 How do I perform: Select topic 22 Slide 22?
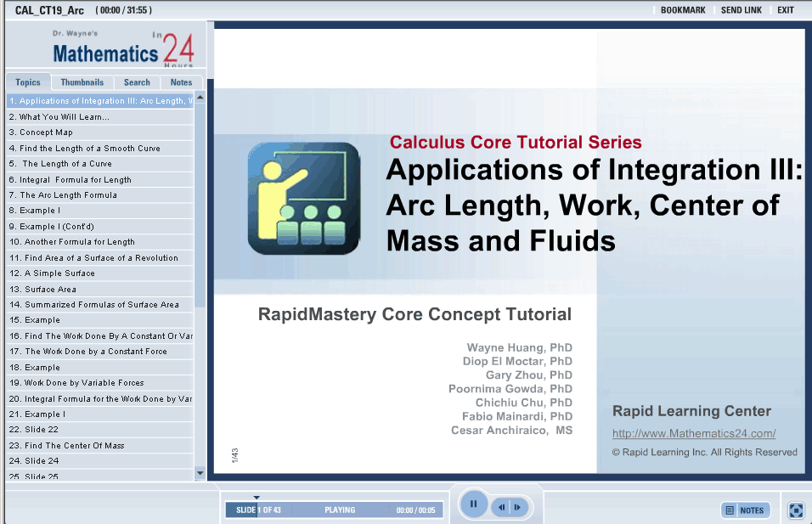coord(100,430)
